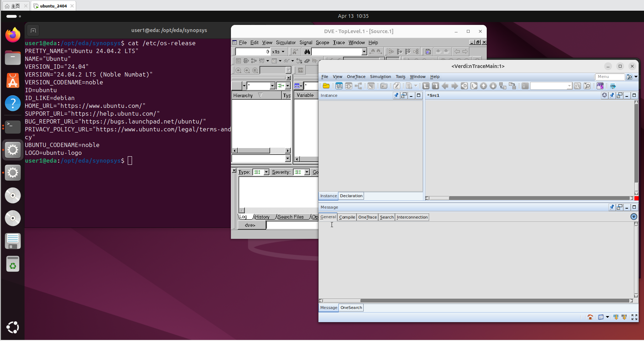
Task: Open the OneTrace menu in Verdi
Action: click(356, 77)
